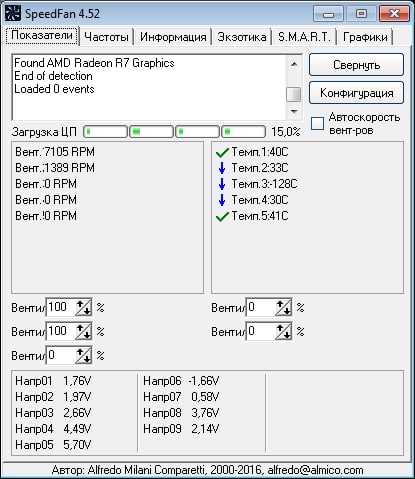This screenshot has height=479, width=415.
Task: Select the fan reading 7105 RPM
Action: (55, 152)
